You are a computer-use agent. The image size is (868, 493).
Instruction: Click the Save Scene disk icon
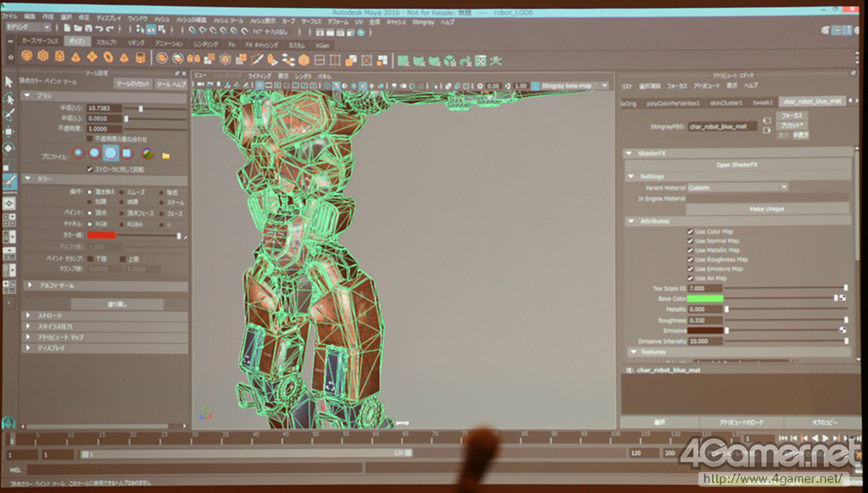(x=88, y=28)
